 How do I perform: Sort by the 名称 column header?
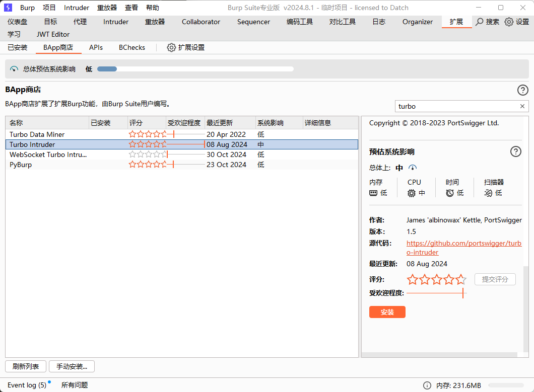pos(47,123)
